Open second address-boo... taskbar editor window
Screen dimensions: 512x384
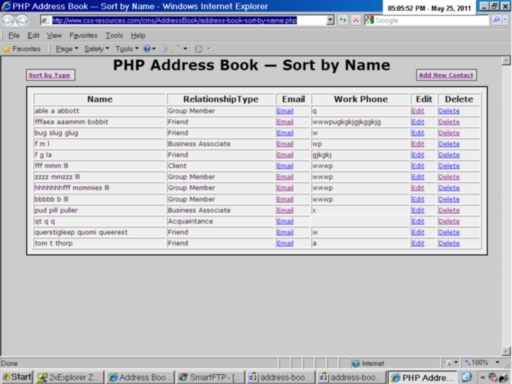(x=351, y=377)
